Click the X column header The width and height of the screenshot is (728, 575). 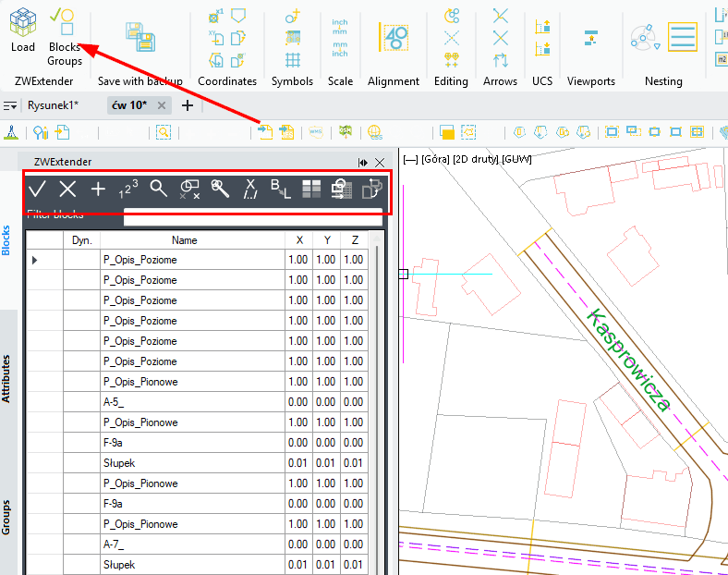point(299,240)
